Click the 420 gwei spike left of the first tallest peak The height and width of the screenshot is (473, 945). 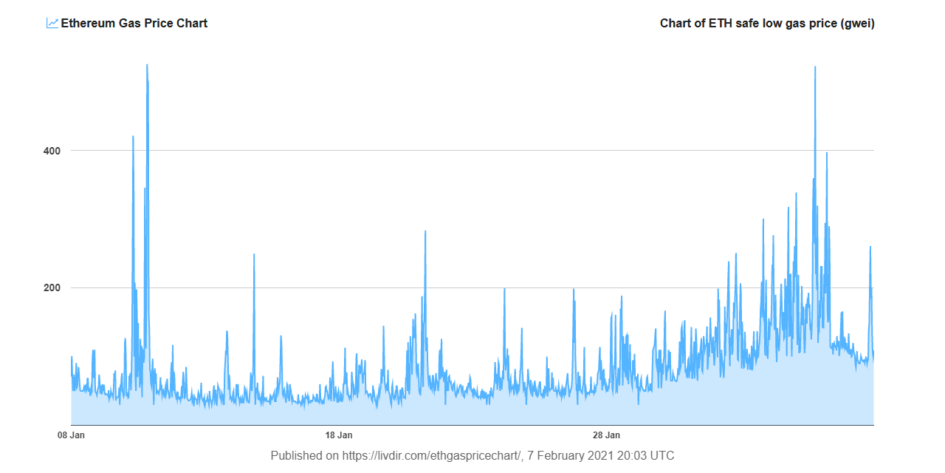[x=133, y=138]
